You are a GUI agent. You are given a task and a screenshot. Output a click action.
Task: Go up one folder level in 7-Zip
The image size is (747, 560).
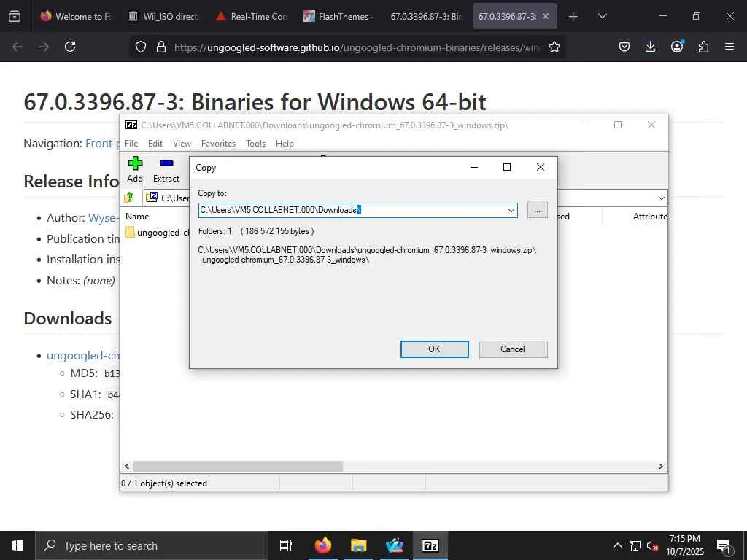point(128,197)
